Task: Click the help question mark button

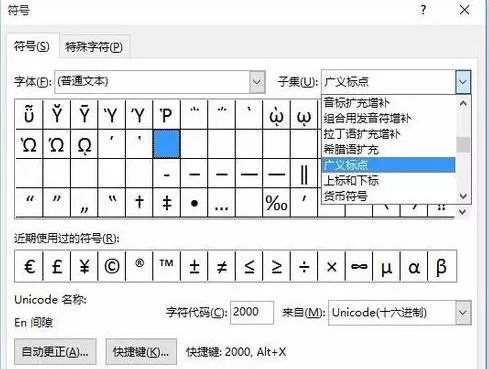Action: point(423,10)
